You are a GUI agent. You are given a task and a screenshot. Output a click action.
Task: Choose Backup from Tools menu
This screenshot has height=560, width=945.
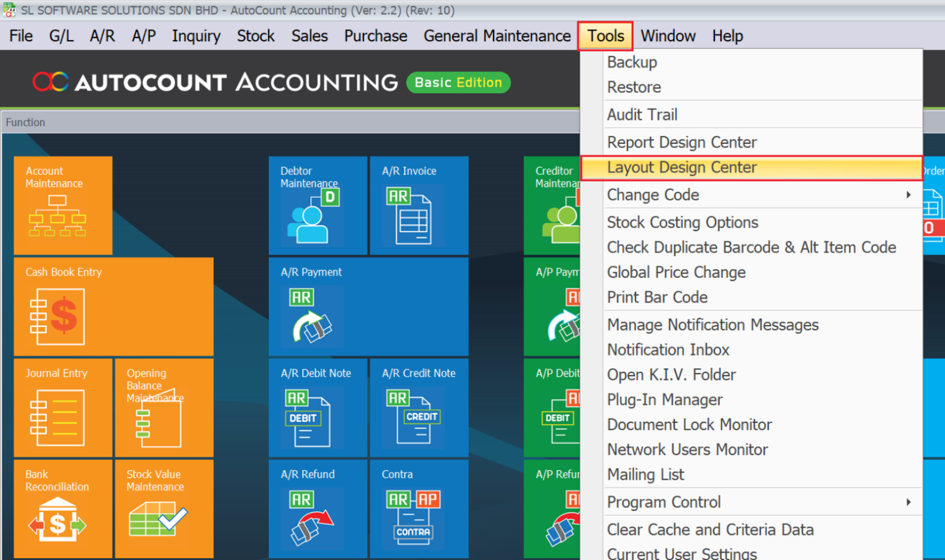[x=751, y=62]
